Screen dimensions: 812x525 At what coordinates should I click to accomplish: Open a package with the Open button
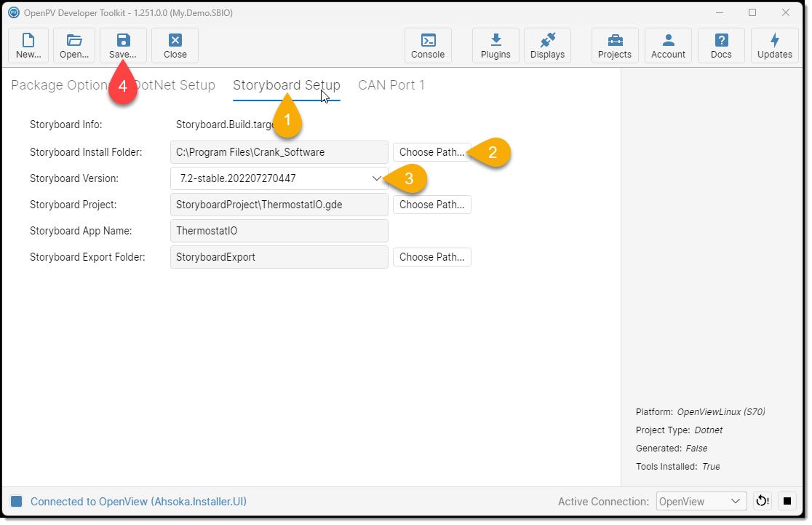coord(74,46)
